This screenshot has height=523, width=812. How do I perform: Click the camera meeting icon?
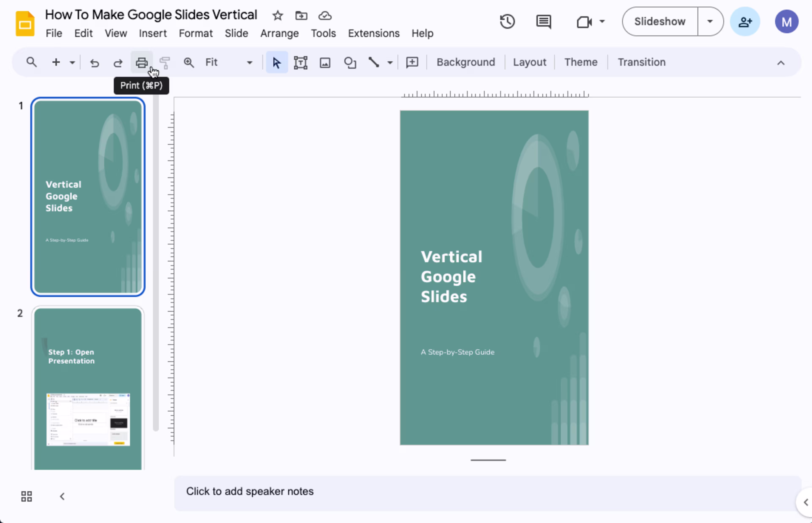click(x=584, y=22)
